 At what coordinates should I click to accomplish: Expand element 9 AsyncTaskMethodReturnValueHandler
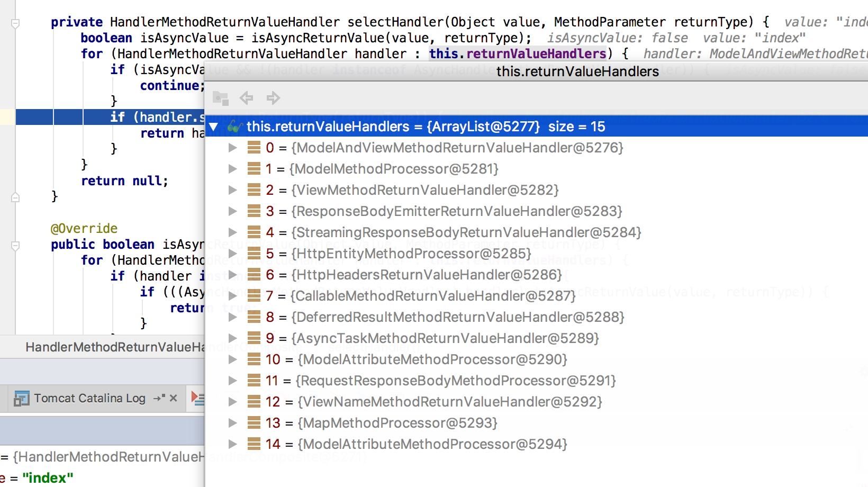pyautogui.click(x=232, y=338)
